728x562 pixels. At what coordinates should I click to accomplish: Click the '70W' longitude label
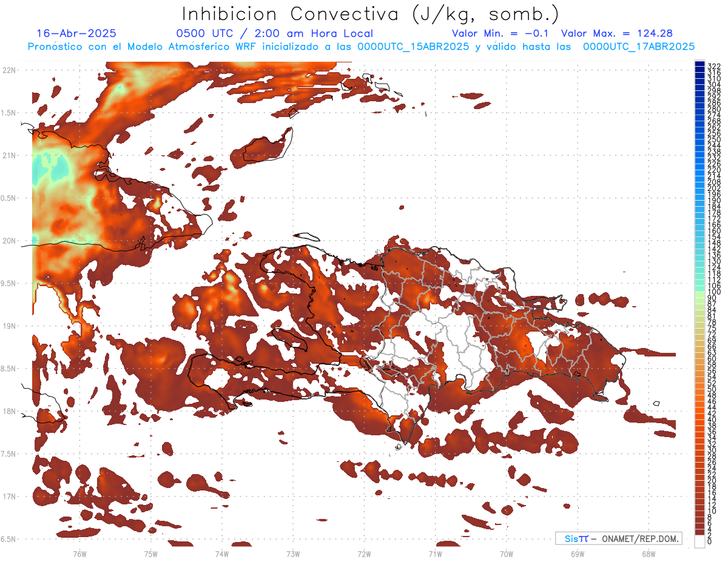click(507, 554)
